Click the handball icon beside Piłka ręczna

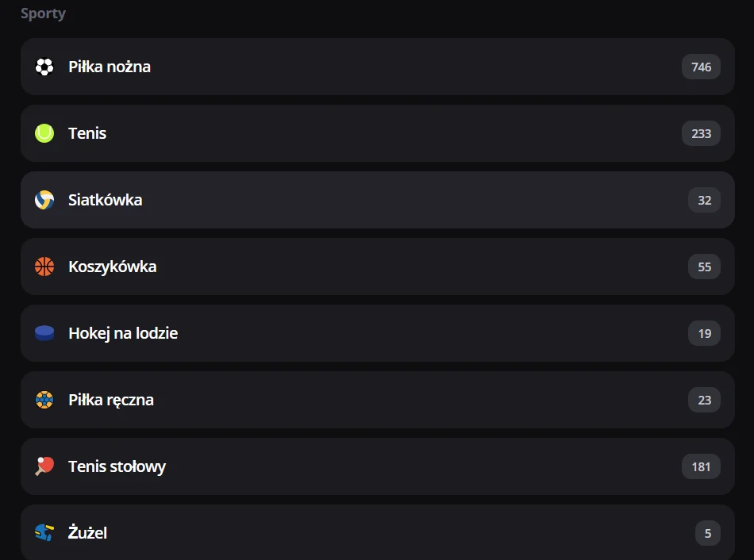[44, 400]
